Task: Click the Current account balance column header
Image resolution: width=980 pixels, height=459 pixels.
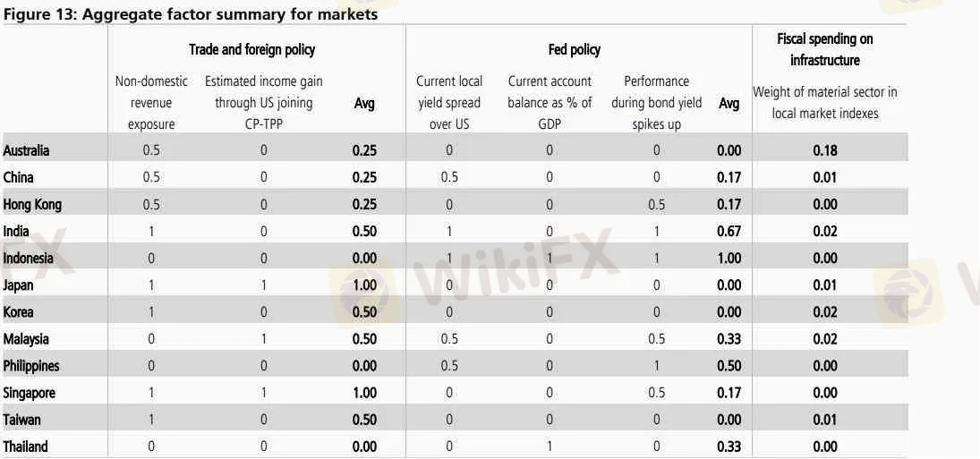Action: coord(550,103)
